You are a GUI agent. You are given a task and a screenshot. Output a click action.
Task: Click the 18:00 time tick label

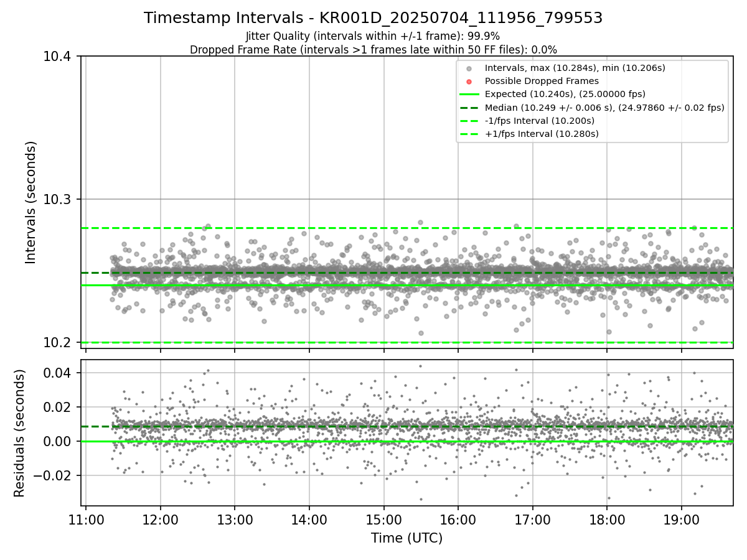click(x=607, y=519)
